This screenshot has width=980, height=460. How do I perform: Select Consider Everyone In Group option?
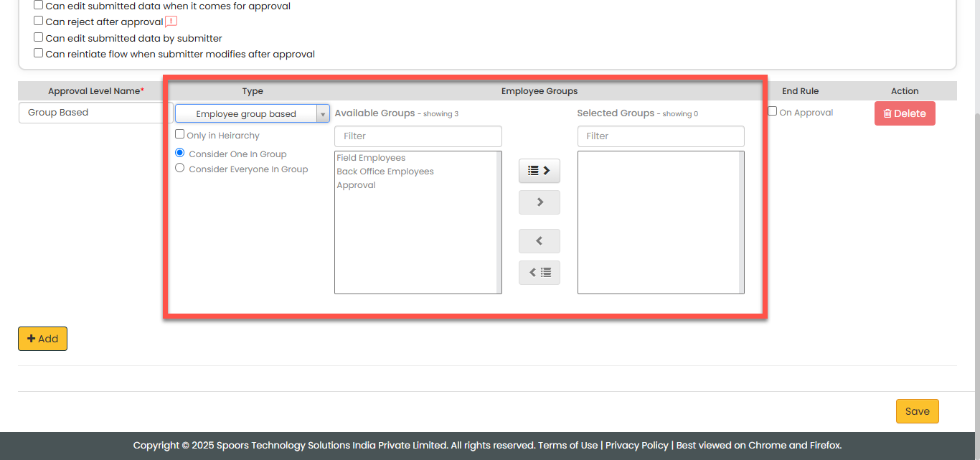pos(180,169)
